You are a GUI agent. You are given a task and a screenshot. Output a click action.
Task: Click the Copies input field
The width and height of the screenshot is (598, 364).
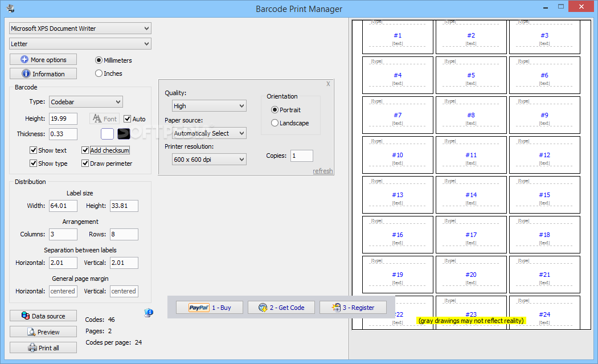[x=302, y=156]
